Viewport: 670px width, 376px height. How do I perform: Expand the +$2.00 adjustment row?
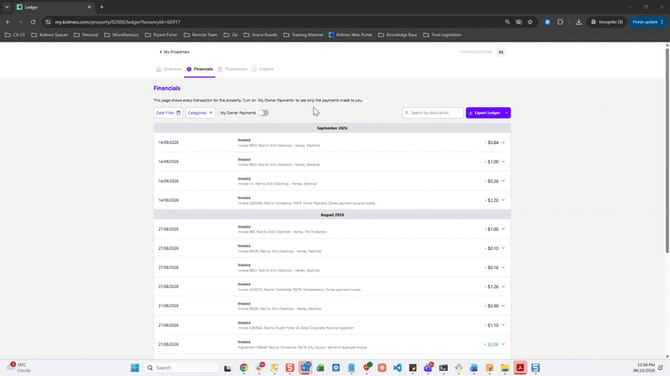click(x=503, y=344)
